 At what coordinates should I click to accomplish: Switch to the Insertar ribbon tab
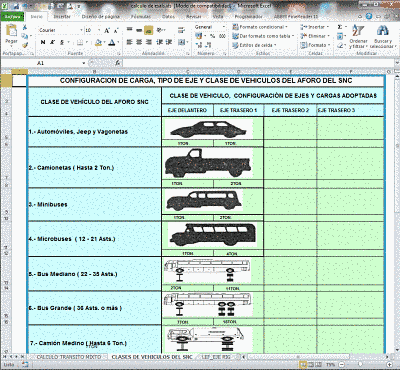tap(62, 16)
